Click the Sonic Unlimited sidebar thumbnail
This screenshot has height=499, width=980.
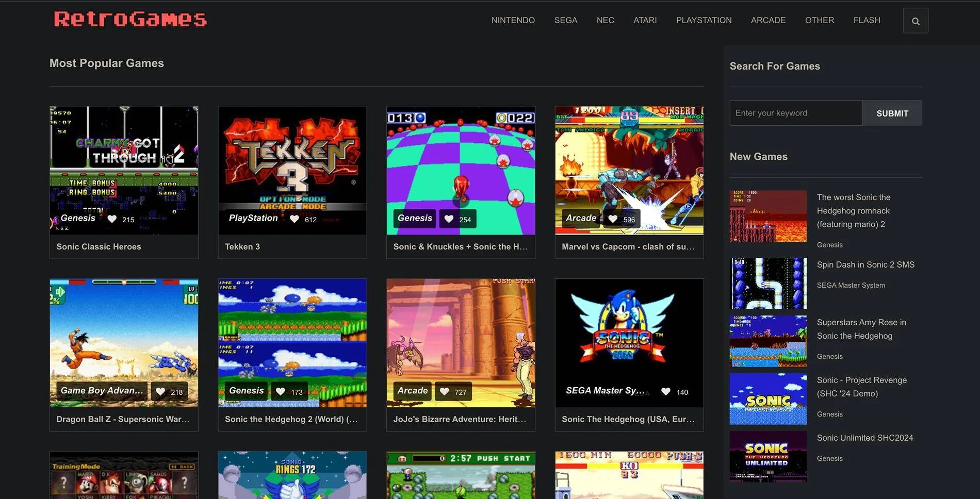pyautogui.click(x=768, y=457)
